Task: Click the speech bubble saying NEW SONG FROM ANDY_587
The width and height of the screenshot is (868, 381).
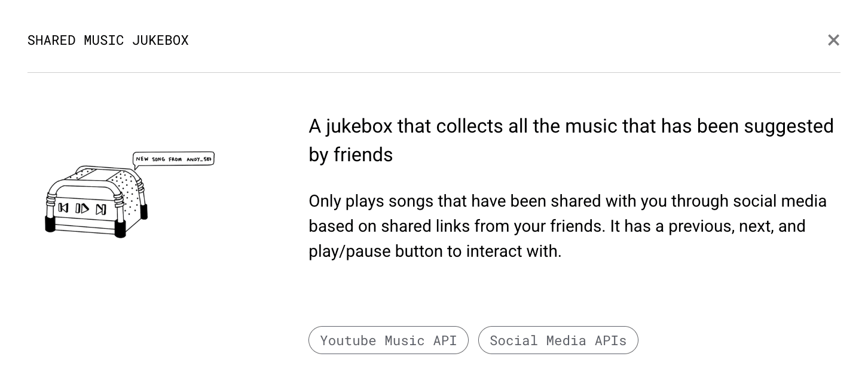Action: [173, 158]
